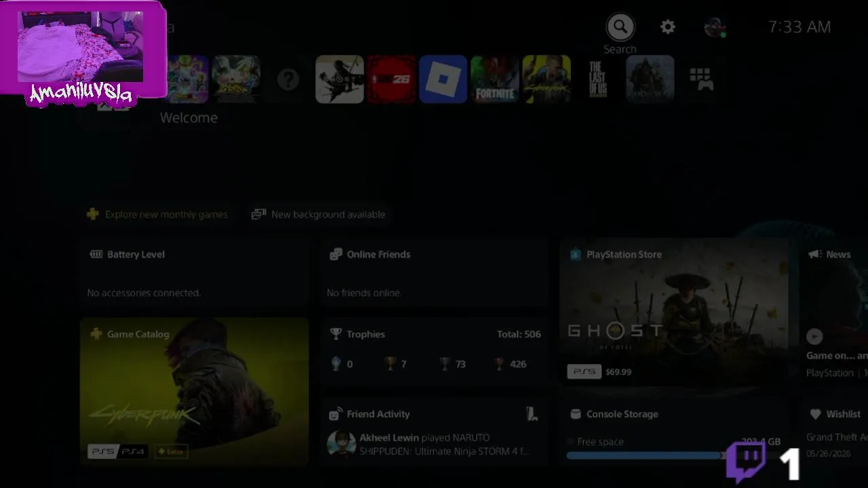Screen dimensions: 868x488
Task: Click the Trophies cup icon
Action: point(336,334)
